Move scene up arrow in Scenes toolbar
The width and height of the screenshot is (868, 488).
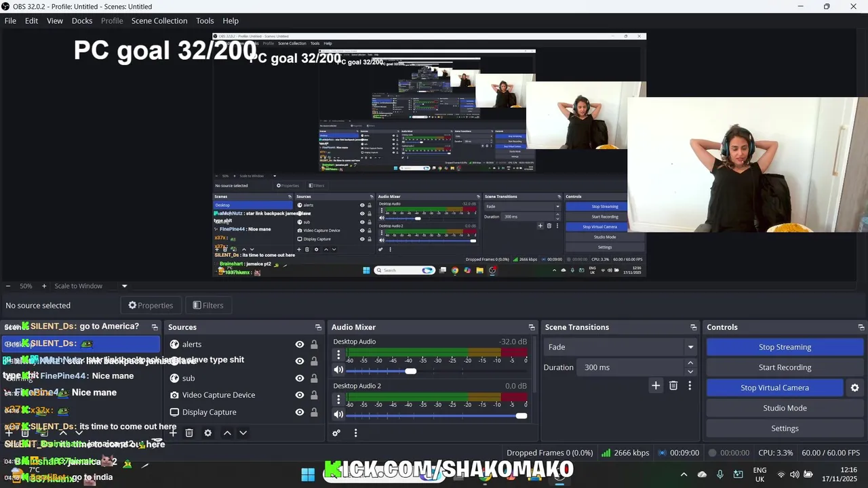pos(63,433)
